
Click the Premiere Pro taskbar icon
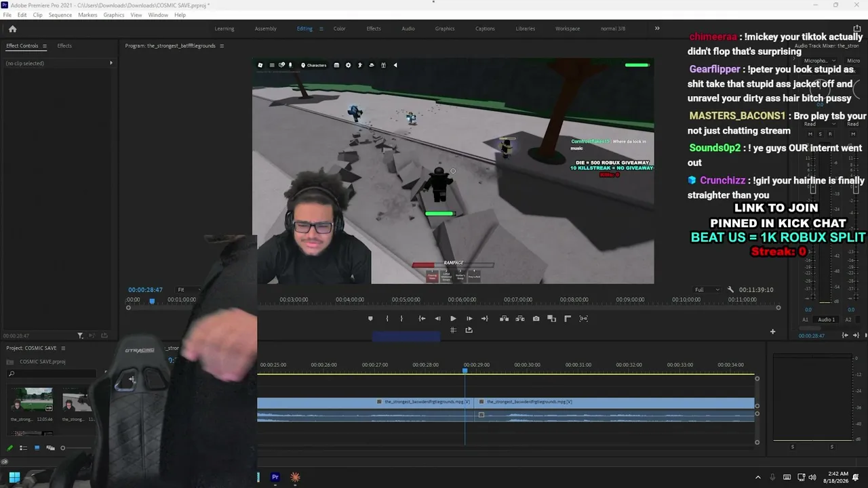click(x=275, y=477)
